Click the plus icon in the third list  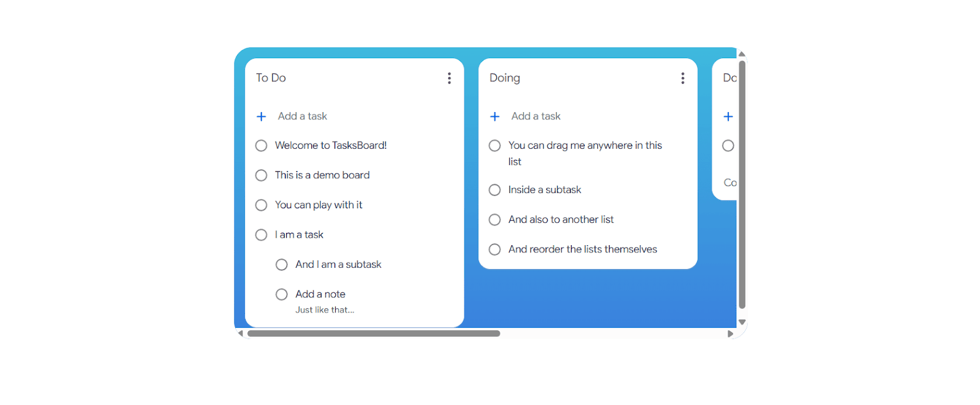pos(728,116)
